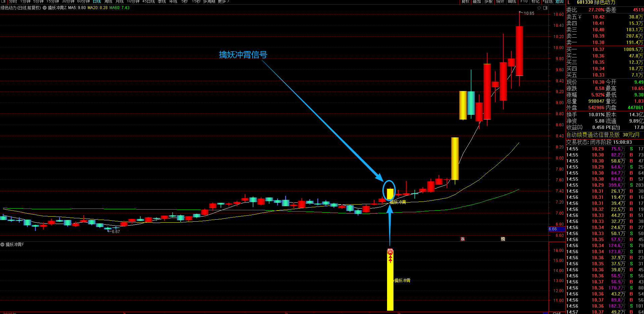Click the 收益(三) 0.450 label
Image resolution: width=644 pixels, height=314 pixels.
click(x=585, y=127)
